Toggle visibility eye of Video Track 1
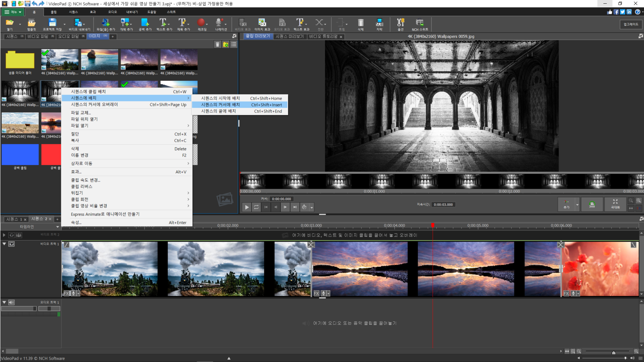 click(12, 244)
